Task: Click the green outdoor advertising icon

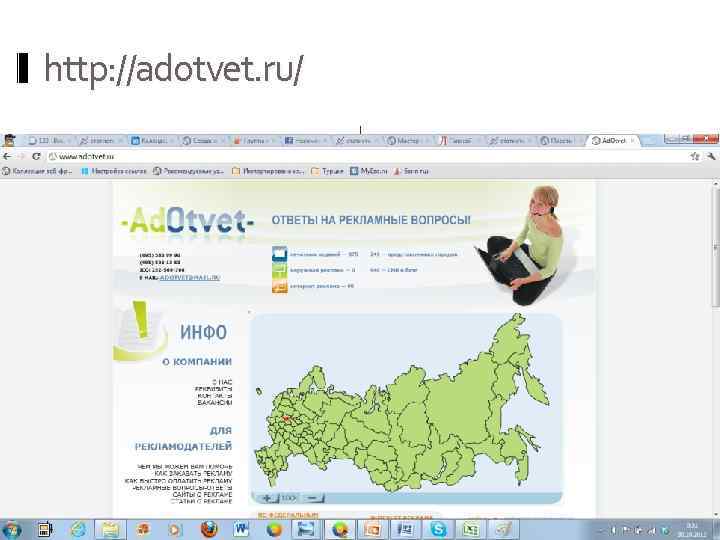Action: (280, 270)
